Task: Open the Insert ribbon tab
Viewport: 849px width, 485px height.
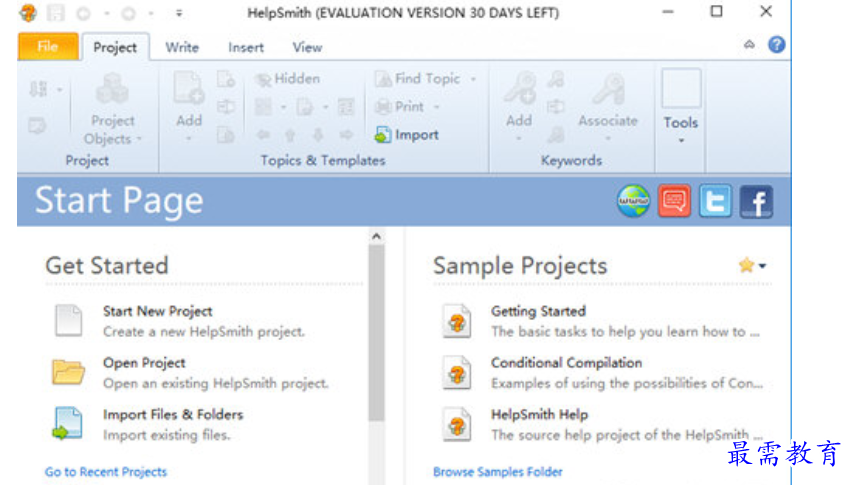Action: pyautogui.click(x=246, y=48)
